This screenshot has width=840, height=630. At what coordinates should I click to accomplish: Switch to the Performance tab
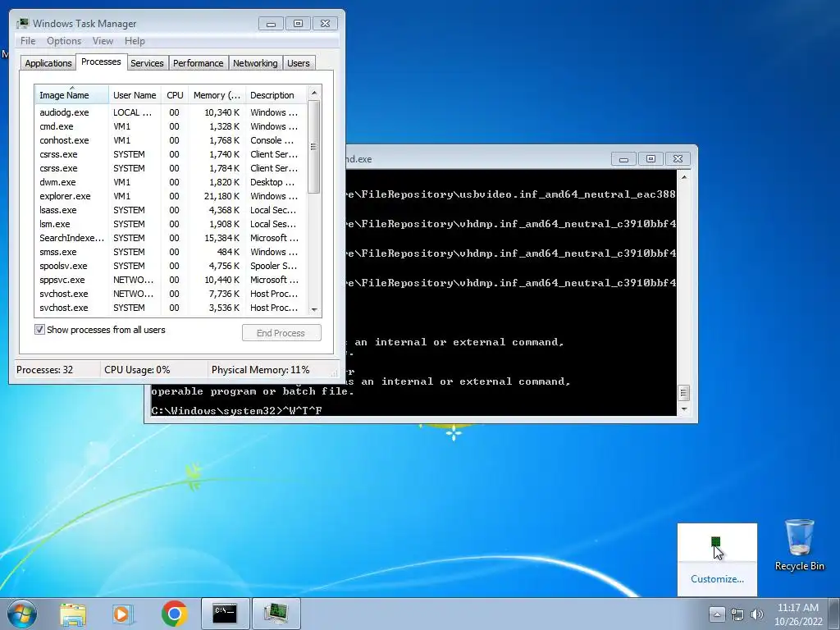point(198,63)
